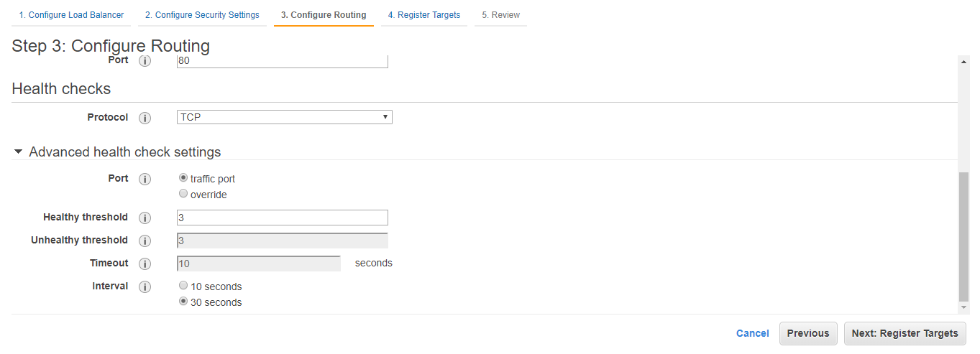The image size is (980, 354).
Task: Click Next: Register Targets button
Action: (x=905, y=333)
